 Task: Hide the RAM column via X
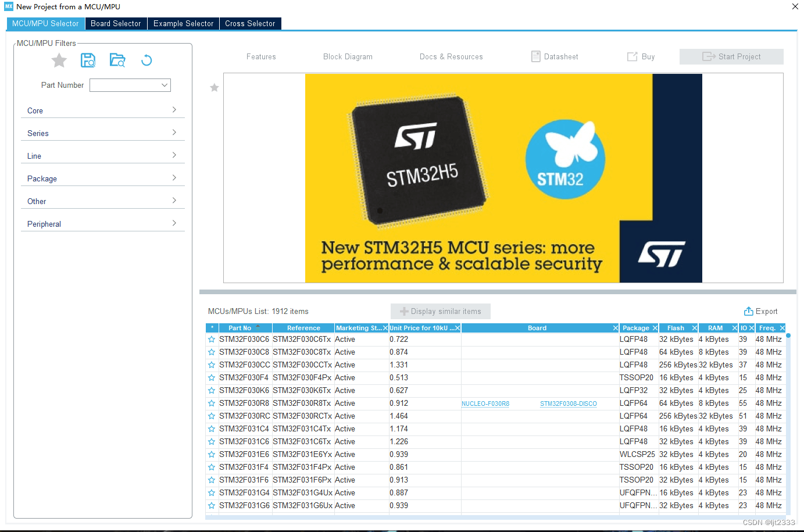pyautogui.click(x=735, y=329)
